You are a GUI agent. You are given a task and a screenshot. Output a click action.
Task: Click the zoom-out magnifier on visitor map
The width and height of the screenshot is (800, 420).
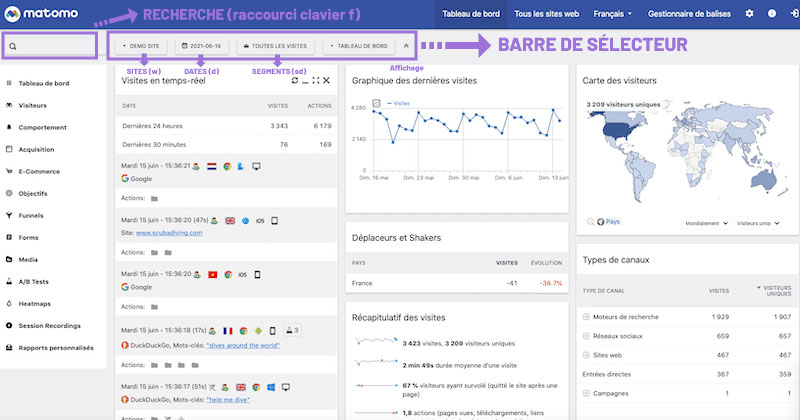click(x=590, y=221)
